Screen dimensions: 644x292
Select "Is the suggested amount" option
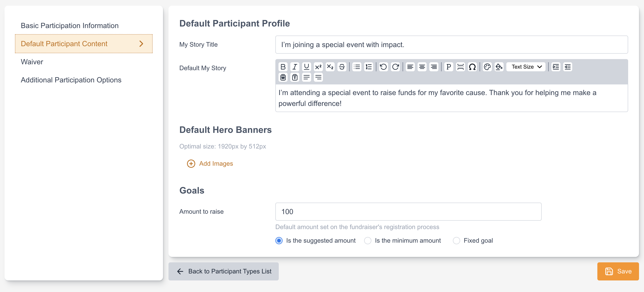pos(279,240)
